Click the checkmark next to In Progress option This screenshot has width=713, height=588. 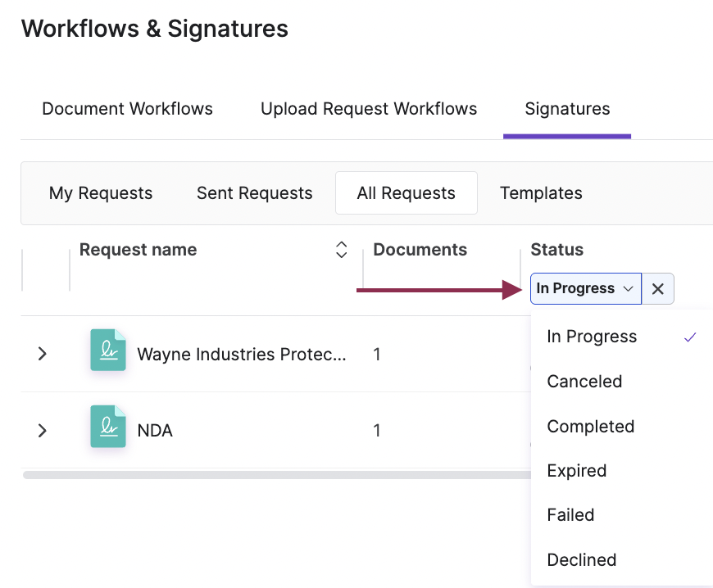691,337
